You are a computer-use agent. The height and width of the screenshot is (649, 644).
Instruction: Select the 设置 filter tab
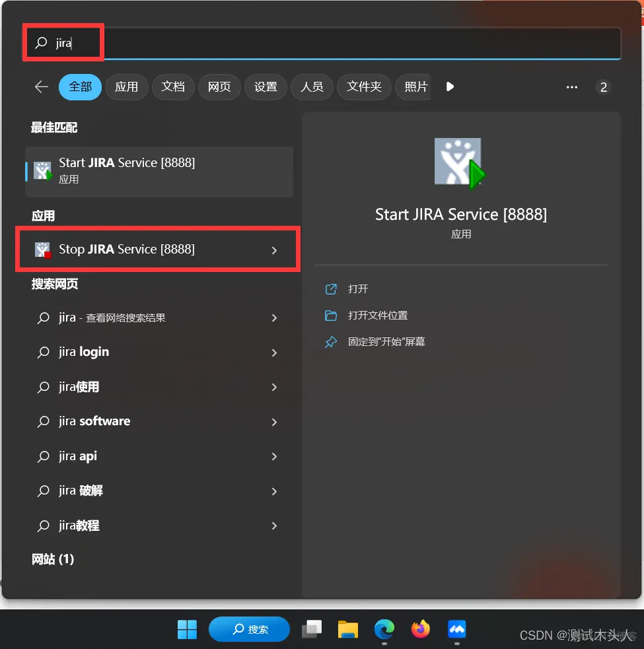[x=266, y=87]
